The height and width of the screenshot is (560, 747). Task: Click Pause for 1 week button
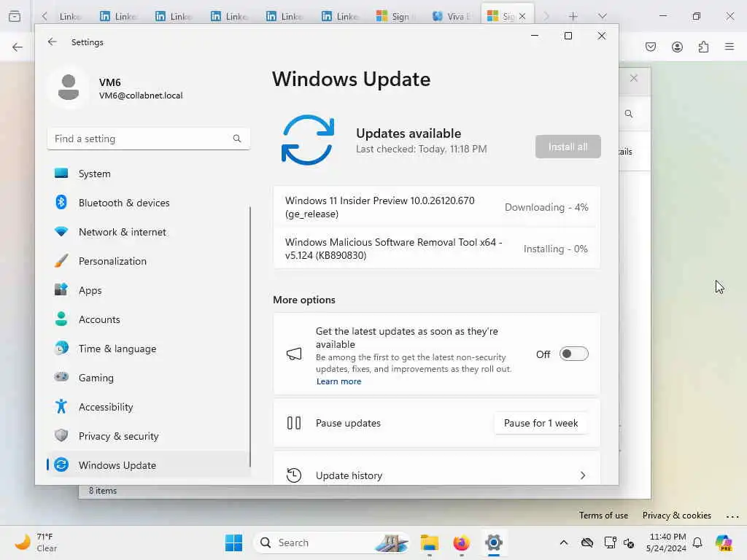(541, 423)
